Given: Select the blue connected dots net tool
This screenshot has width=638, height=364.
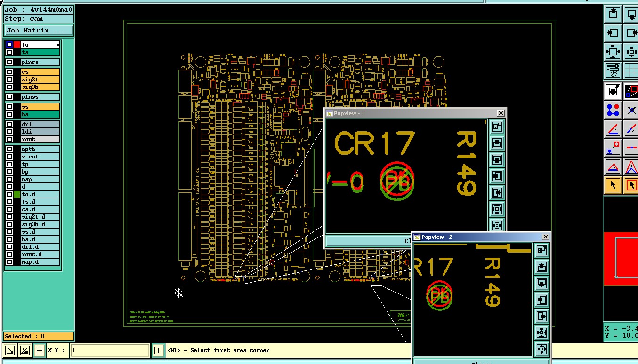Looking at the screenshot, I should pyautogui.click(x=613, y=110).
